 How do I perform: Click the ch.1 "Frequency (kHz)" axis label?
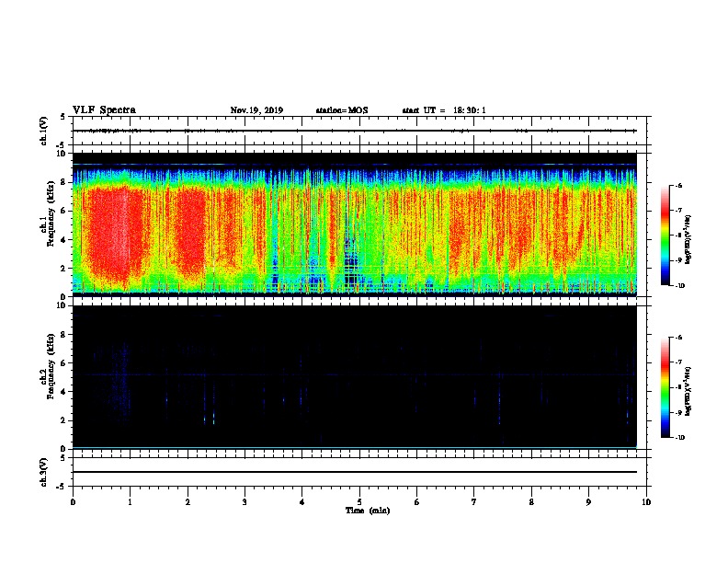51,213
